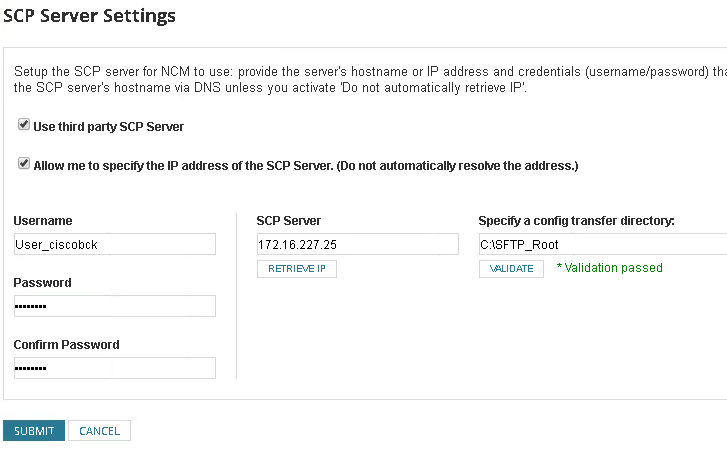Click the Username input field
The height and width of the screenshot is (462, 727).
(x=115, y=245)
